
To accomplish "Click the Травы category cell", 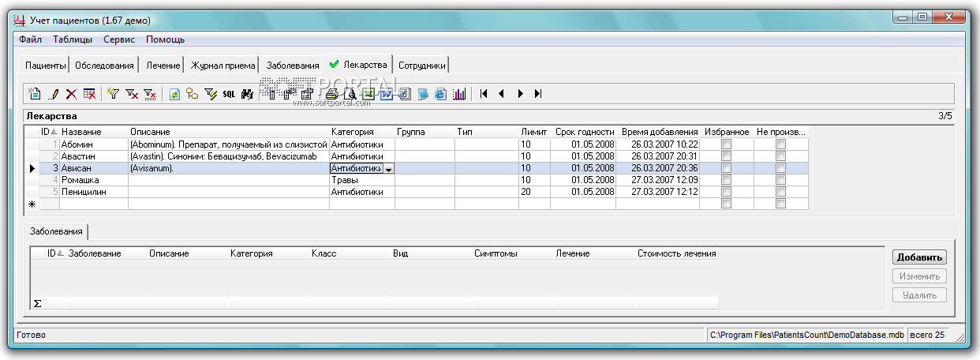I will pyautogui.click(x=362, y=180).
